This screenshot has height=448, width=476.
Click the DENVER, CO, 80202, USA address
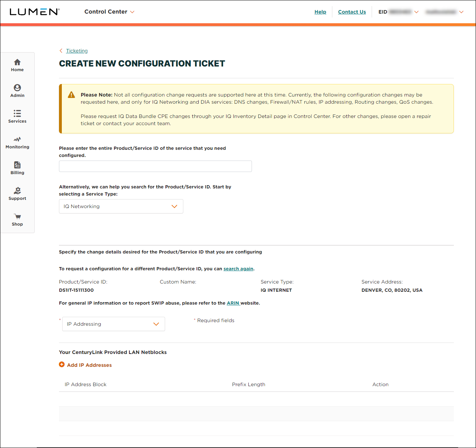[x=392, y=290]
